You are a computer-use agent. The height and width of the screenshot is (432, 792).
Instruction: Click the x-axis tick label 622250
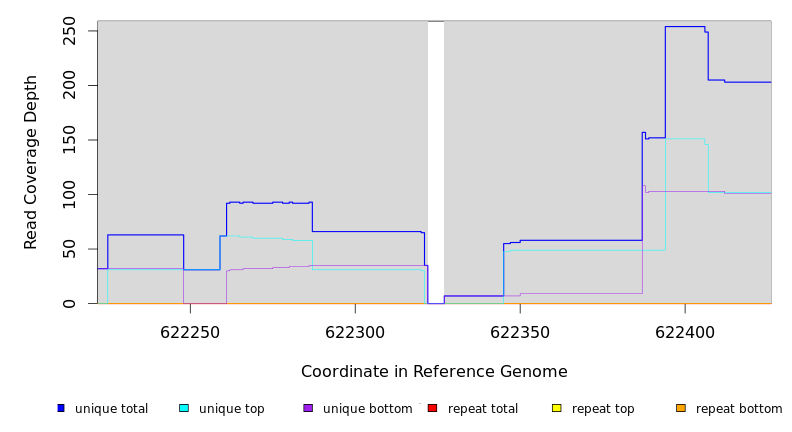point(190,332)
